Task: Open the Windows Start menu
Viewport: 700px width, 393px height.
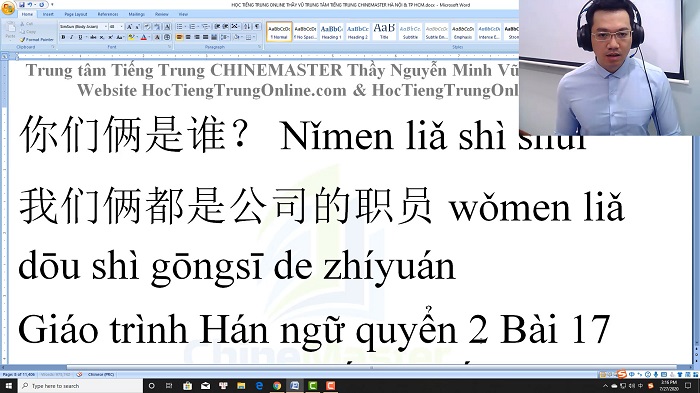Action: [x=8, y=385]
